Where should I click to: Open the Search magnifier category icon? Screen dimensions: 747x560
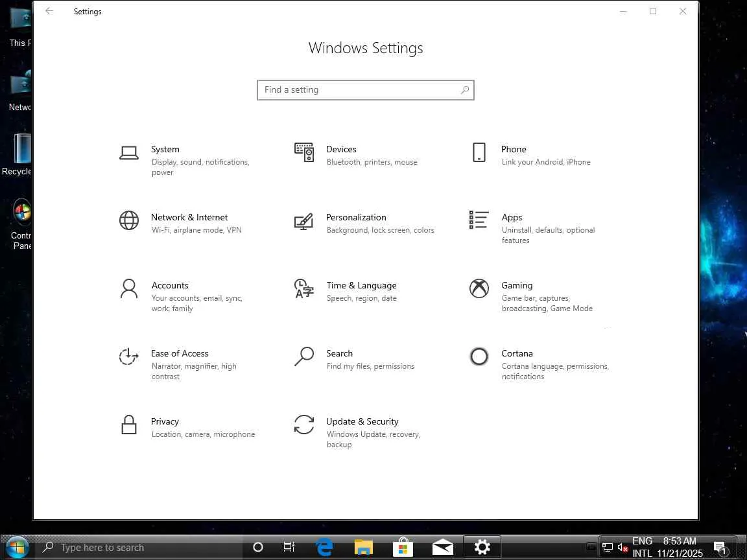tap(304, 356)
